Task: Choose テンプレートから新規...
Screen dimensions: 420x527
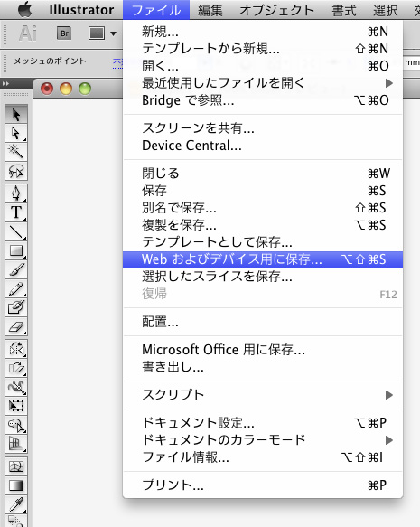Action: pyautogui.click(x=263, y=49)
